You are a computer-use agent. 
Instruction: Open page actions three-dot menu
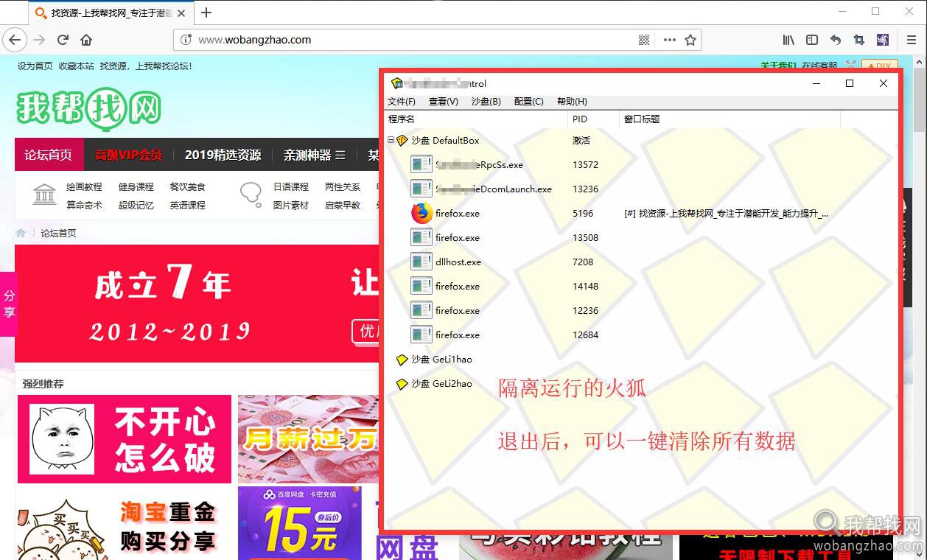(669, 40)
